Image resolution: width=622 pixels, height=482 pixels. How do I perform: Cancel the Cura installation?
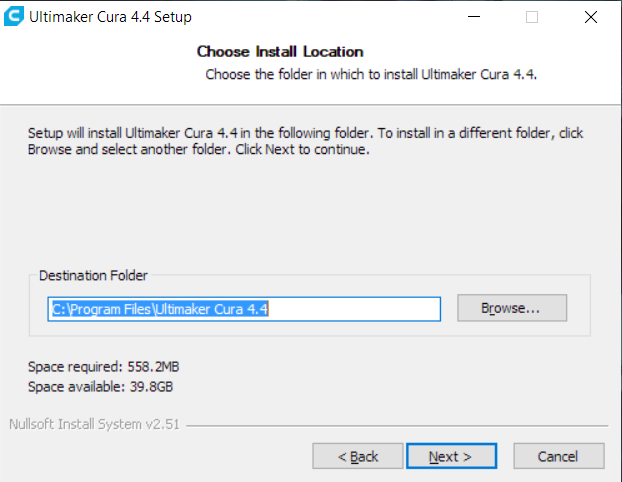click(x=557, y=456)
